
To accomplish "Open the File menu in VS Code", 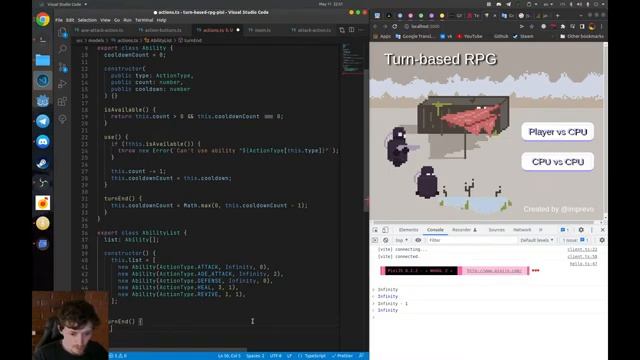I will click(x=59, y=20).
